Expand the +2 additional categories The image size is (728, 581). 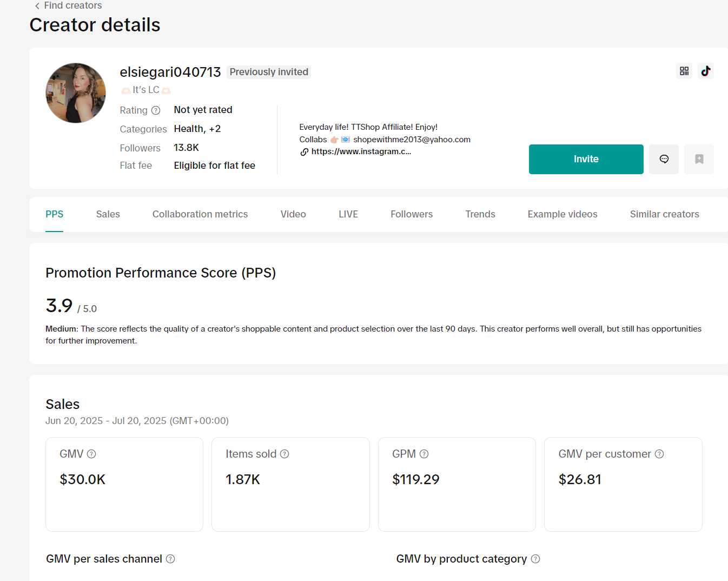tap(215, 129)
